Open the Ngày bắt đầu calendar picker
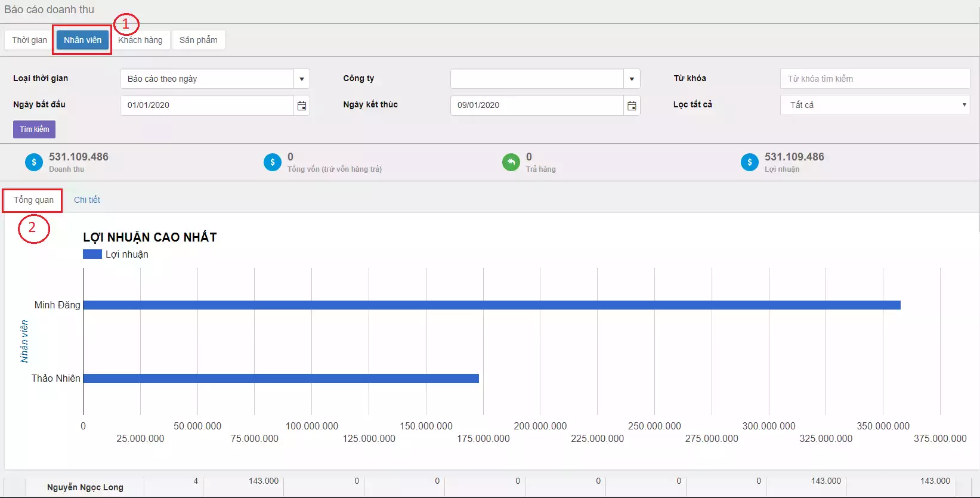Viewport: 980px width, 498px height. point(302,106)
